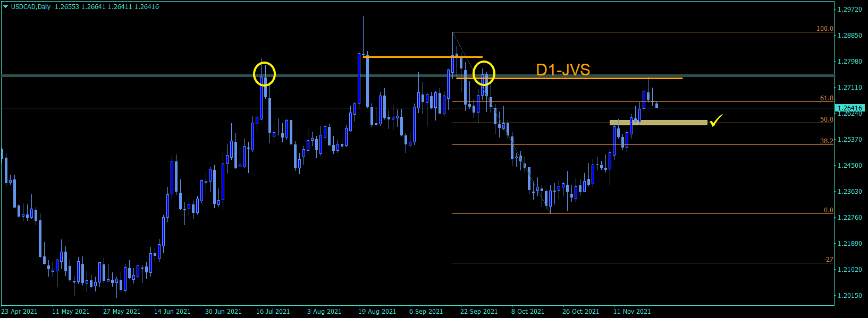Select the Fibonacci -27 extension label
This screenshot has width=868, height=318.
tap(829, 260)
